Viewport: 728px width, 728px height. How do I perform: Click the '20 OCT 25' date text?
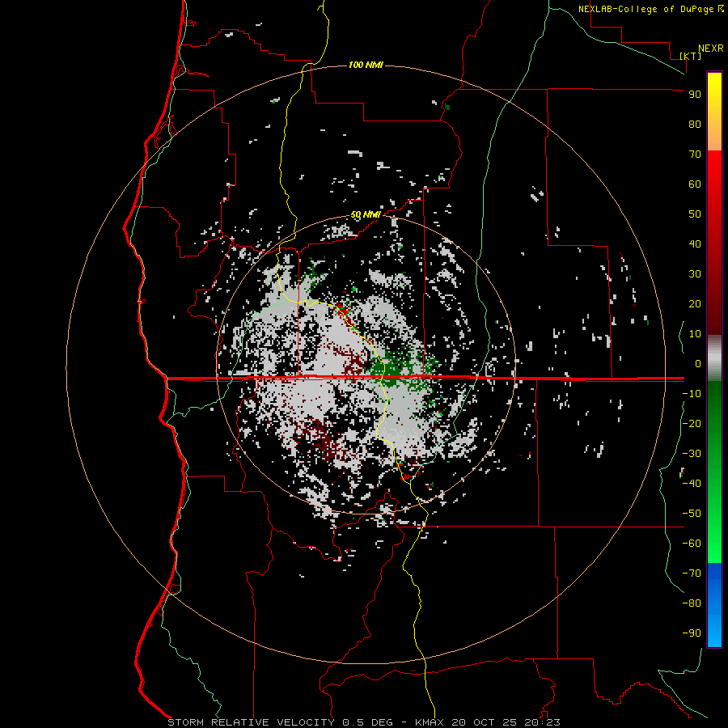(485, 722)
